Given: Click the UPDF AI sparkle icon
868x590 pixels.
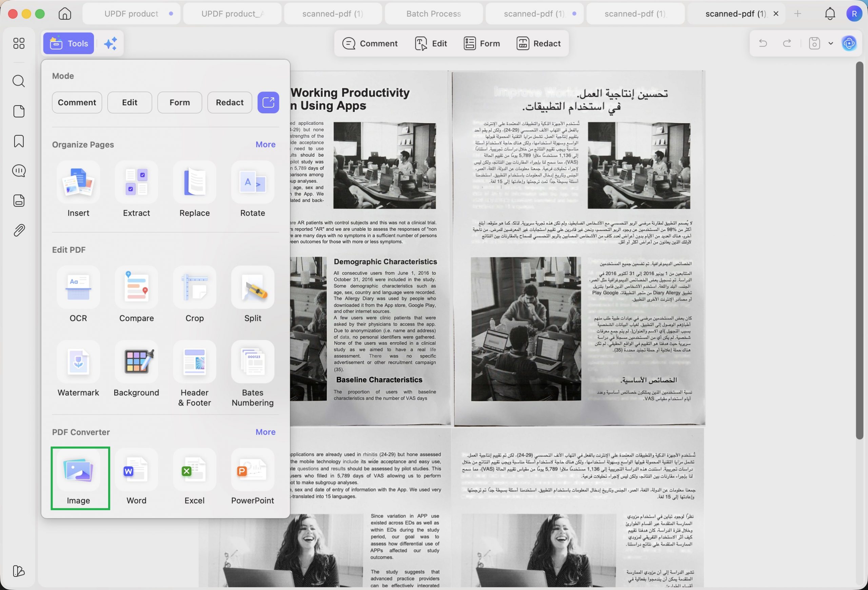Looking at the screenshot, I should (x=111, y=43).
